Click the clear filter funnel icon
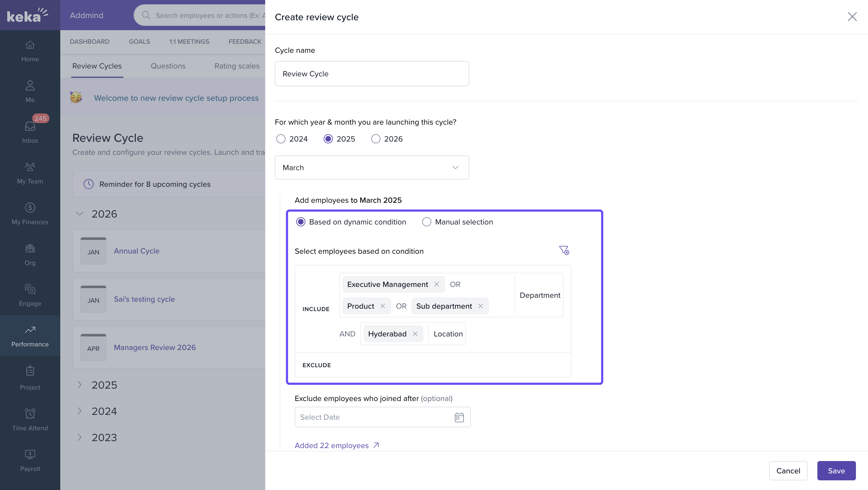The image size is (868, 490). pyautogui.click(x=564, y=250)
